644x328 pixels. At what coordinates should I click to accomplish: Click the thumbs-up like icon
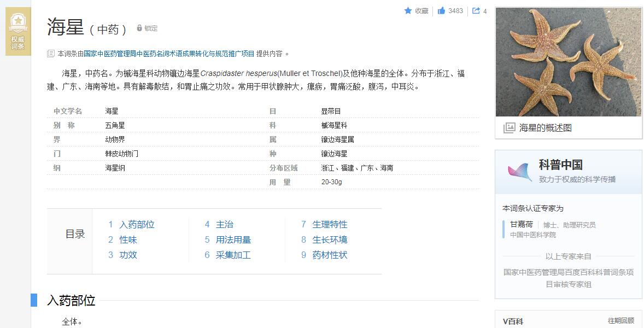[441, 11]
